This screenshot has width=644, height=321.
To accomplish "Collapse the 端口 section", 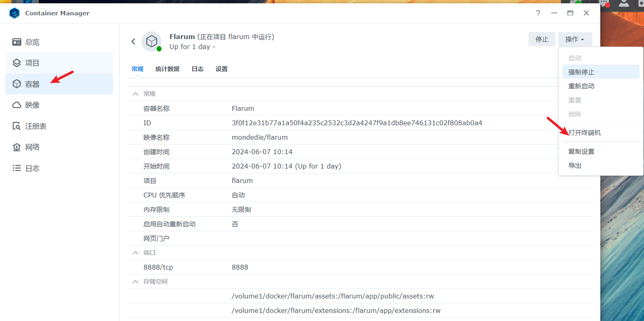I will (136, 253).
